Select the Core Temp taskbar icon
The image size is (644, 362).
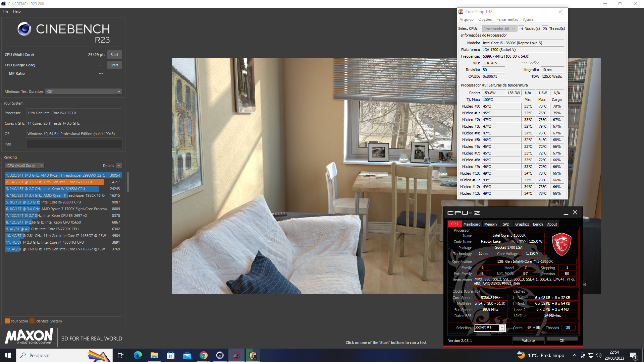pyautogui.click(x=253, y=355)
